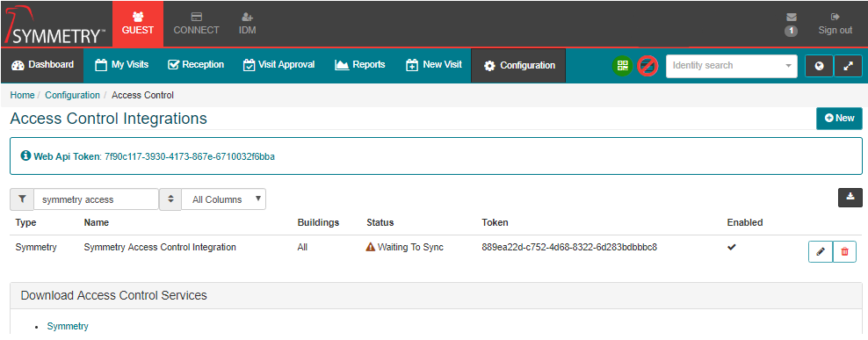Sort by the Type column header
This screenshot has width=868, height=340.
click(x=25, y=222)
